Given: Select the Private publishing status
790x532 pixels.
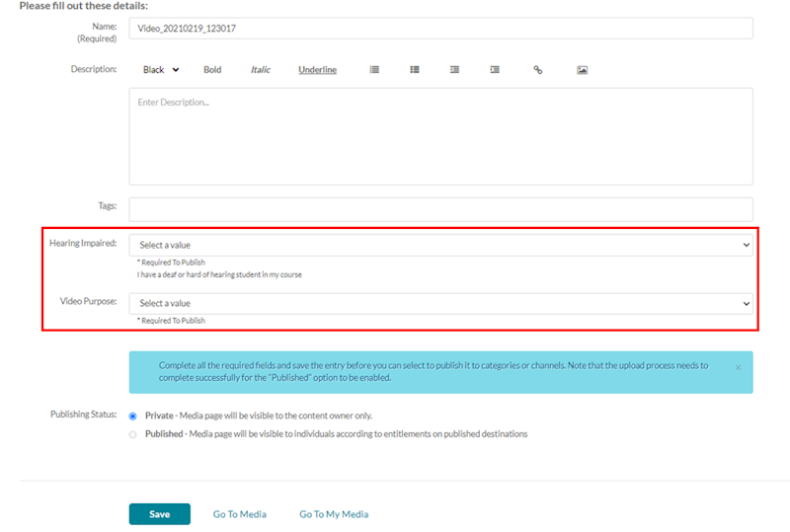Looking at the screenshot, I should [133, 416].
